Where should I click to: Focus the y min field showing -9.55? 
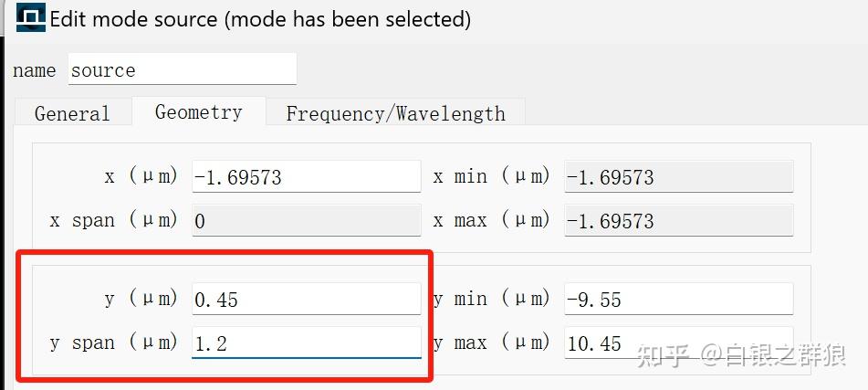click(x=678, y=300)
